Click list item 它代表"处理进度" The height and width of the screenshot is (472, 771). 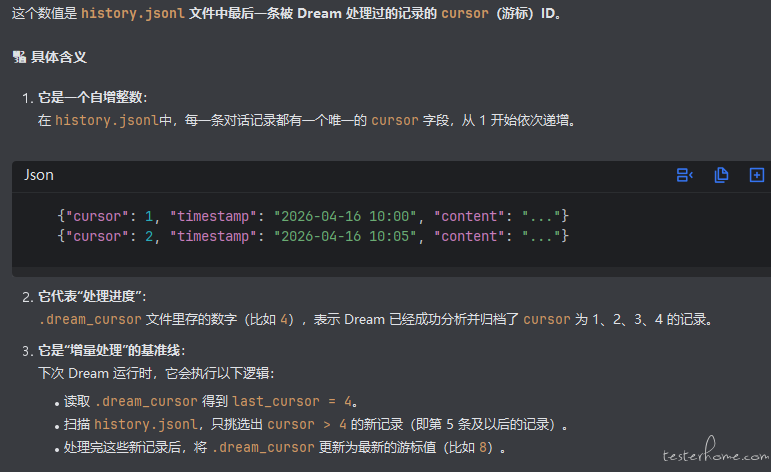point(92,297)
